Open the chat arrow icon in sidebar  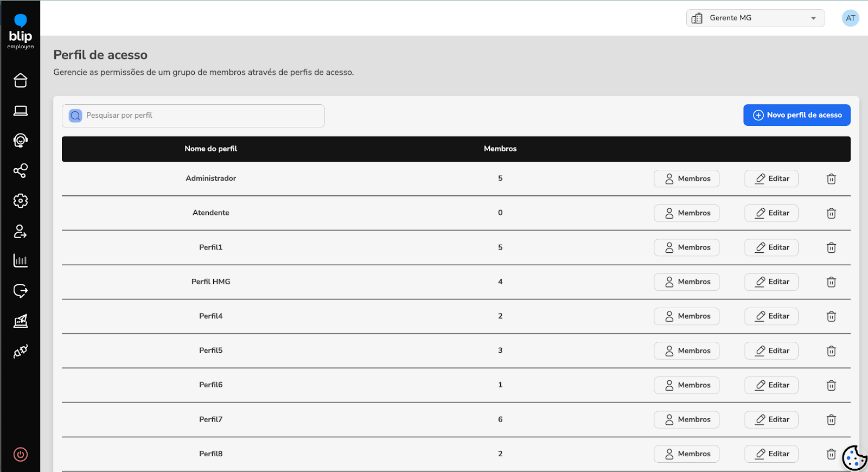point(20,291)
